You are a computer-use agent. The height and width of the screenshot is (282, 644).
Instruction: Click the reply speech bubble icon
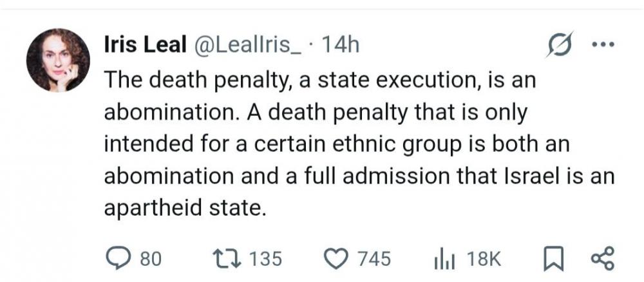pyautogui.click(x=118, y=259)
